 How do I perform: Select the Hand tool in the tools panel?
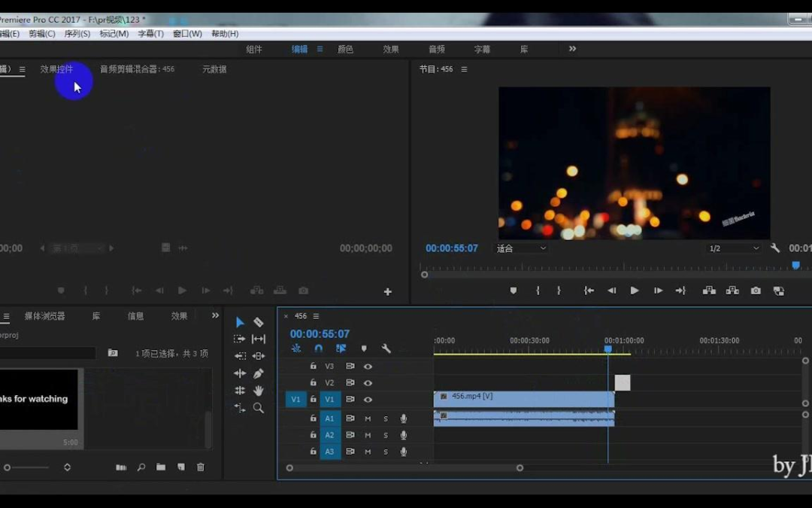point(259,391)
